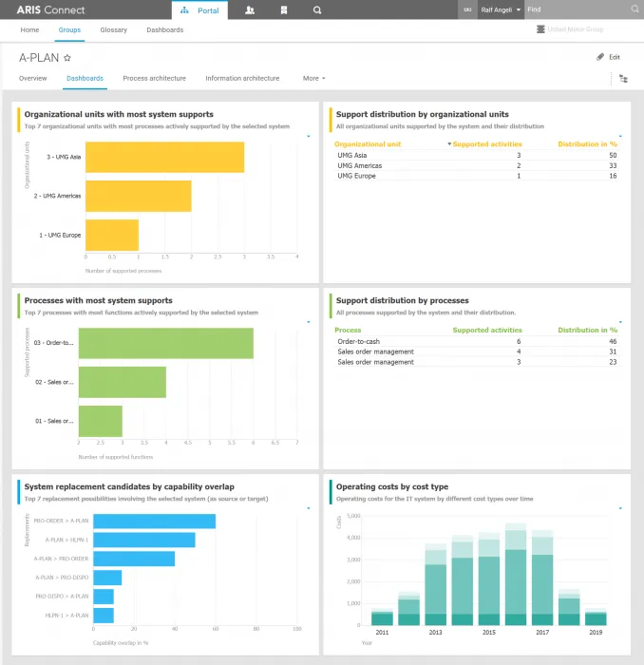644x665 pixels.
Task: Open options arrow of Processes with most system supports
Action: point(308,322)
